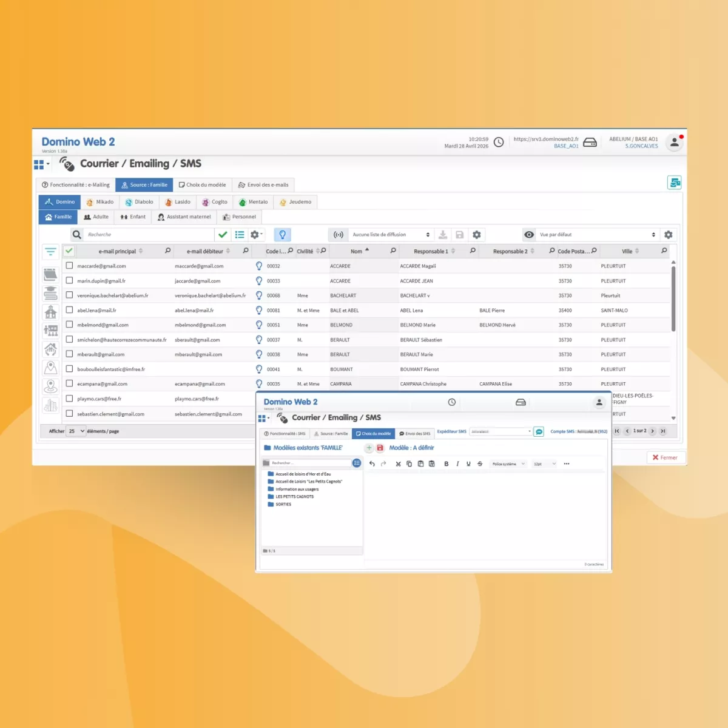Select the Mikado application tab
Screen dimensions: 728x728
(99, 202)
